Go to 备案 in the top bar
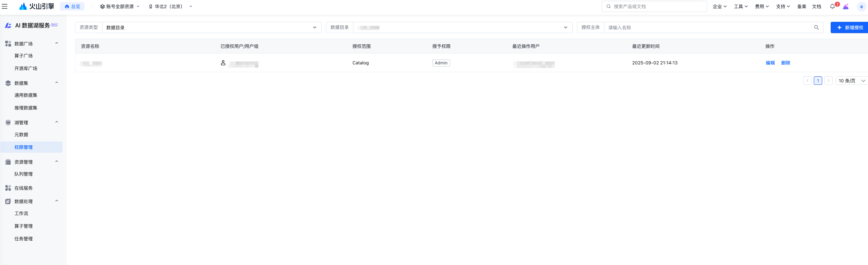This screenshot has height=265, width=868. coord(802,6)
